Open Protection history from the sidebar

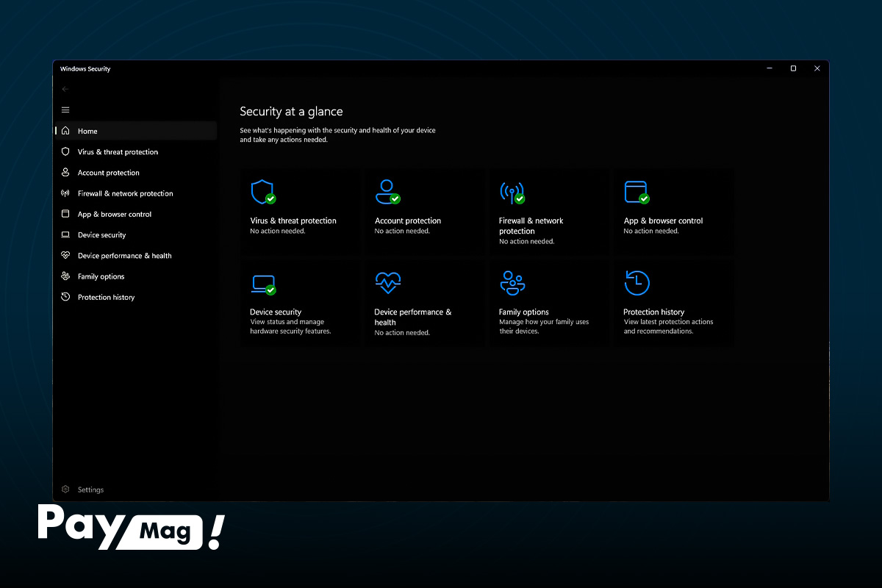tap(106, 298)
